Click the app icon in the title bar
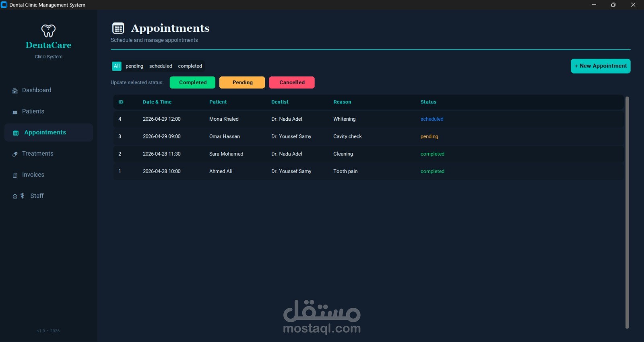Image resolution: width=644 pixels, height=342 pixels. [x=4, y=5]
